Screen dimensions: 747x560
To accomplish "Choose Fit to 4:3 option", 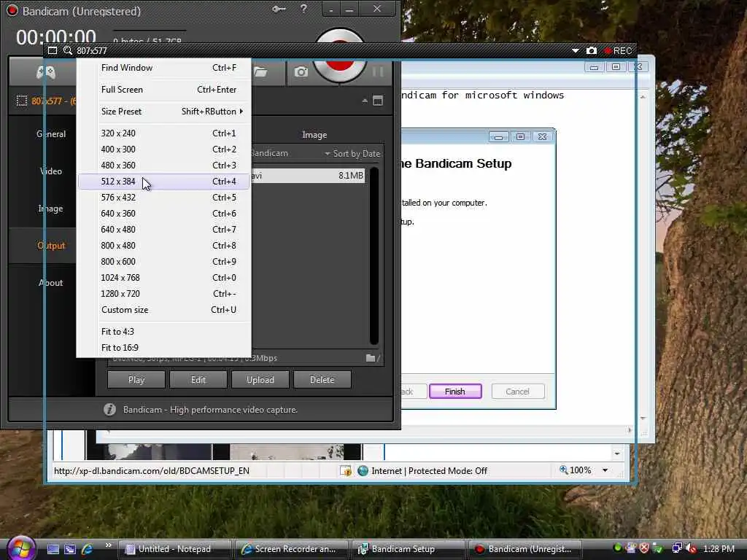I will [164, 332].
